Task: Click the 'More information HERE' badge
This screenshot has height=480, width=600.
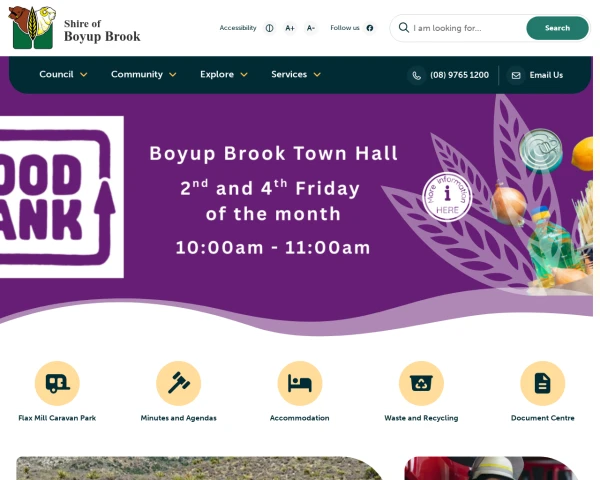Action: click(x=447, y=197)
